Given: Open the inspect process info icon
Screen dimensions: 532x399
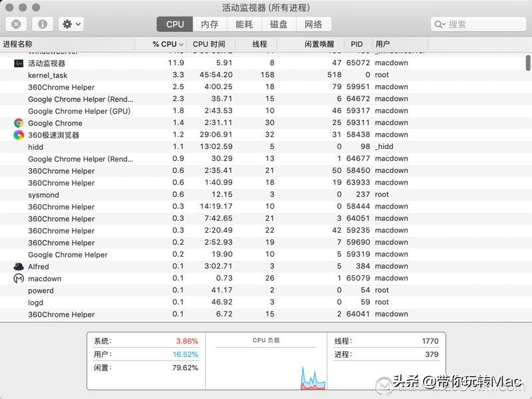Looking at the screenshot, I should (43, 24).
